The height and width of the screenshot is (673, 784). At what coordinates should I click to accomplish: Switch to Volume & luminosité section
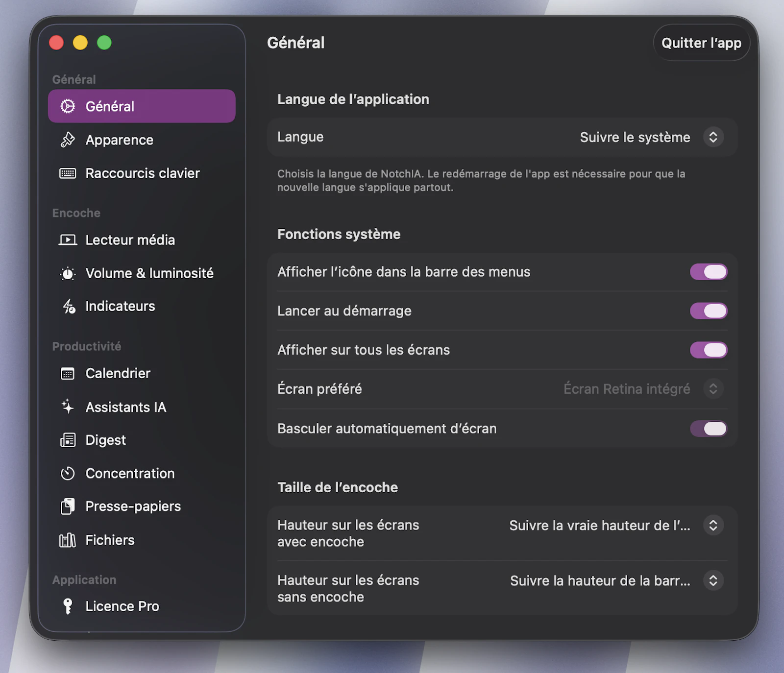click(142, 273)
